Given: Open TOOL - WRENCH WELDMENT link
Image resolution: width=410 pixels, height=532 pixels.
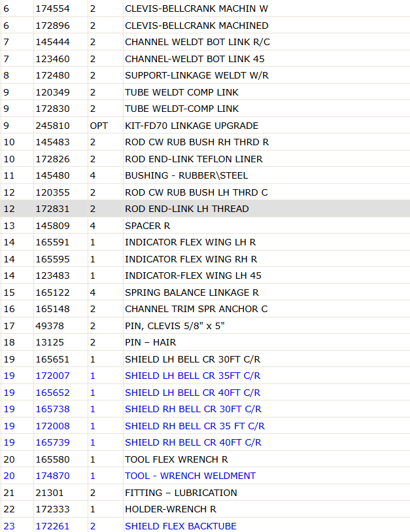Looking at the screenshot, I should pos(190,476).
